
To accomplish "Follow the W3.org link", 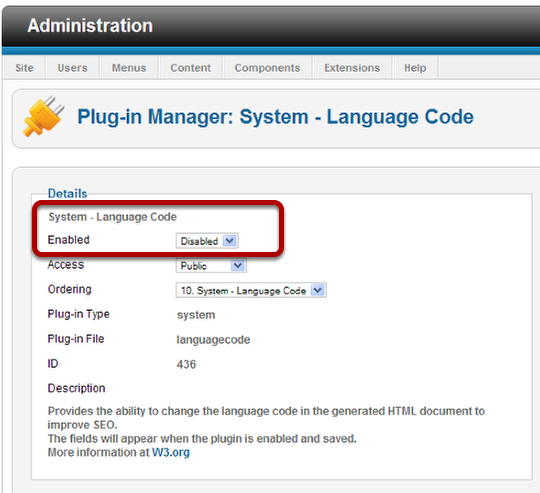I will coord(171,452).
